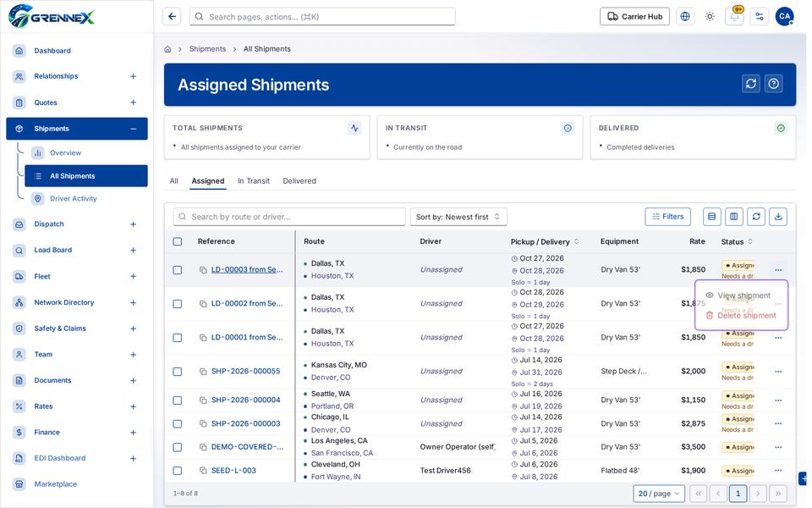Open Driver Activity in sidebar
The image size is (812, 508).
[74, 198]
